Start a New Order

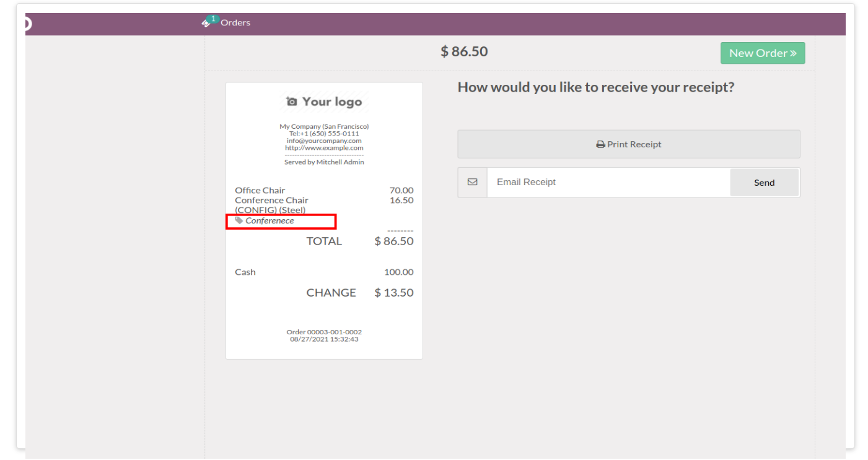(763, 53)
